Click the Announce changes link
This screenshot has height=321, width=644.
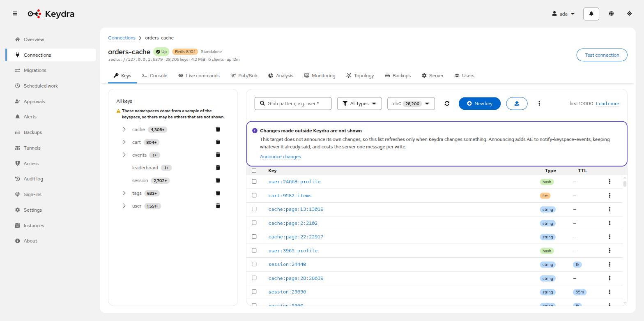coord(281,157)
